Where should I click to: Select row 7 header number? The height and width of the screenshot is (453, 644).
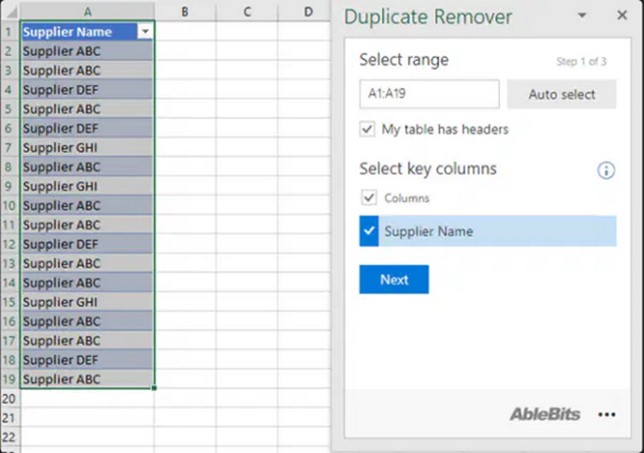[x=9, y=147]
